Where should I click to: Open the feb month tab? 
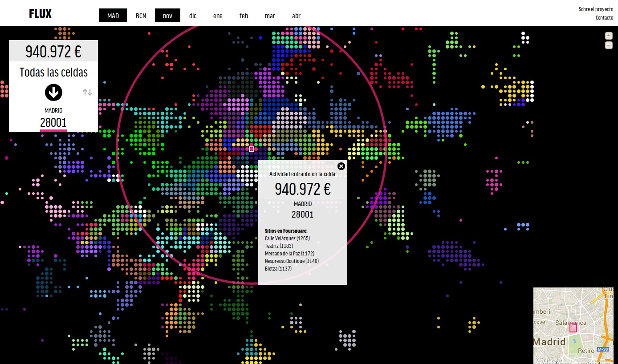(244, 16)
